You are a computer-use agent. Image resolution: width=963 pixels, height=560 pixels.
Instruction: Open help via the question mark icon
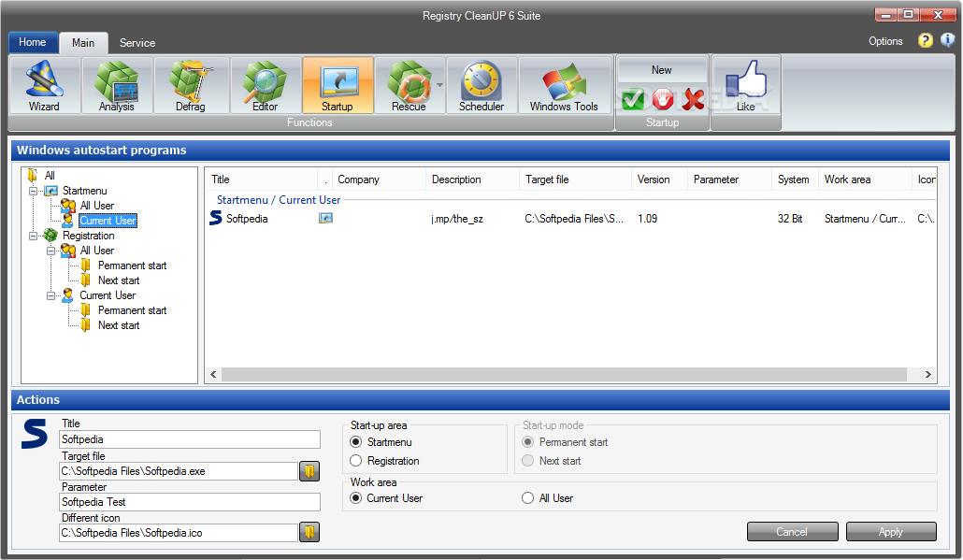[925, 40]
